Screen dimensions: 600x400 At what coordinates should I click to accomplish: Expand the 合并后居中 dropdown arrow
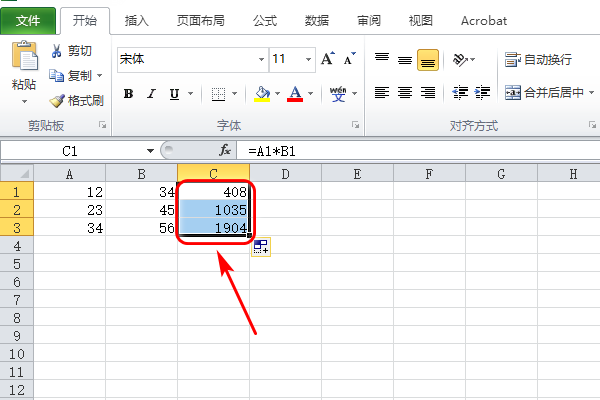pyautogui.click(x=592, y=93)
